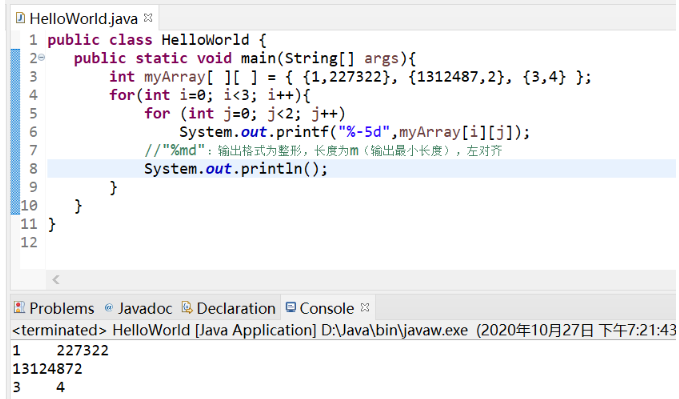The image size is (679, 399).
Task: Select the HelloWorld.java editor tab
Action: 84,18
